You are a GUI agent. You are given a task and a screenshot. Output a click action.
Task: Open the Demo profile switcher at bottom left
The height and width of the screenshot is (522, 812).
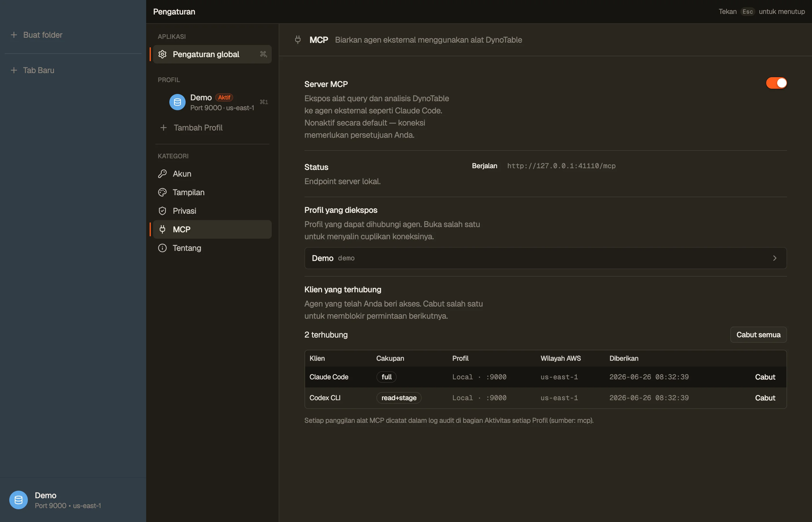(x=73, y=500)
